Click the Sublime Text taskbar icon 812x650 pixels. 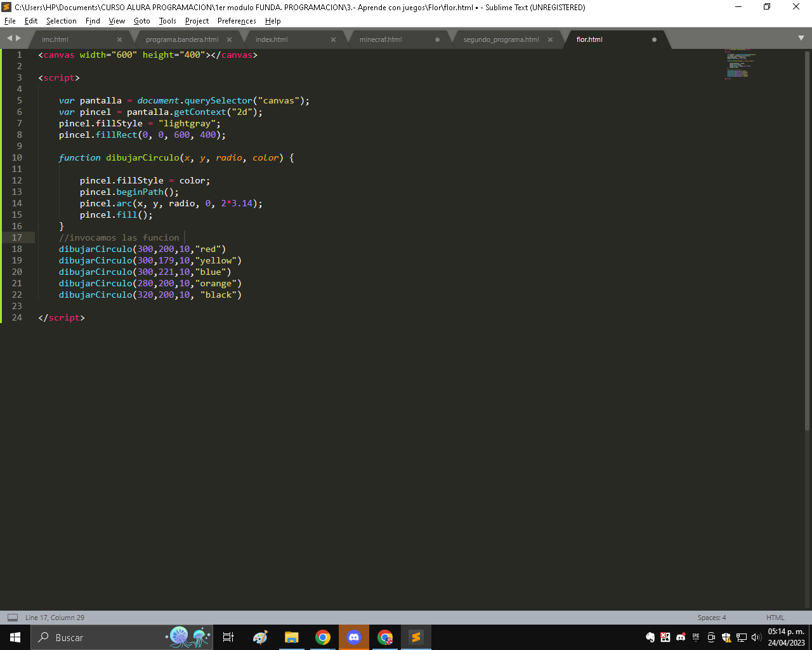click(416, 637)
